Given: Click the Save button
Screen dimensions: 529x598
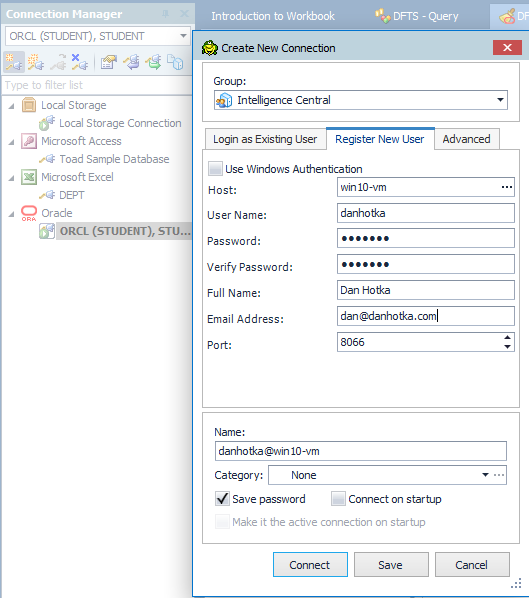Looking at the screenshot, I should (x=391, y=564).
